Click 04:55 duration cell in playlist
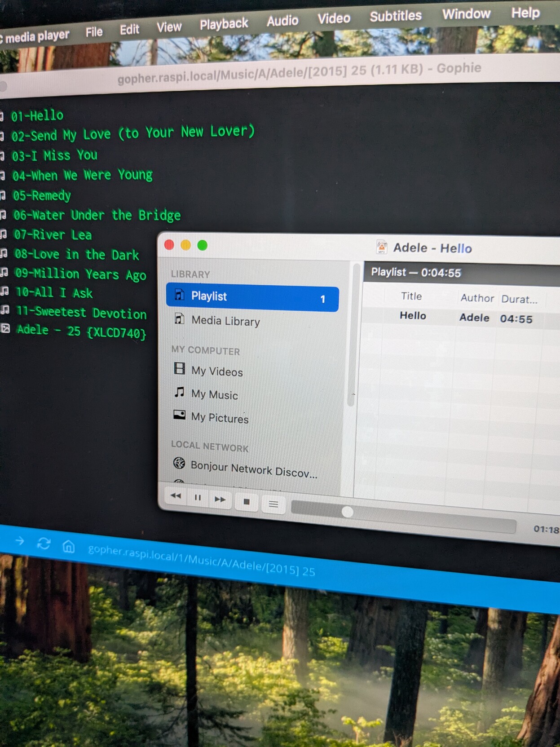560x747 pixels. pos(516,319)
